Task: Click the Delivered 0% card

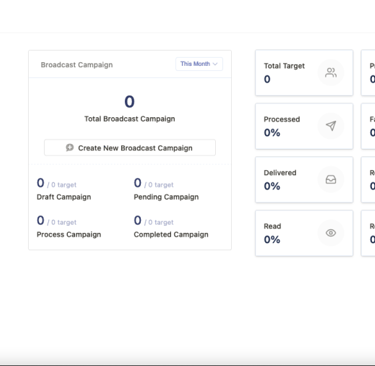Action: tap(304, 180)
